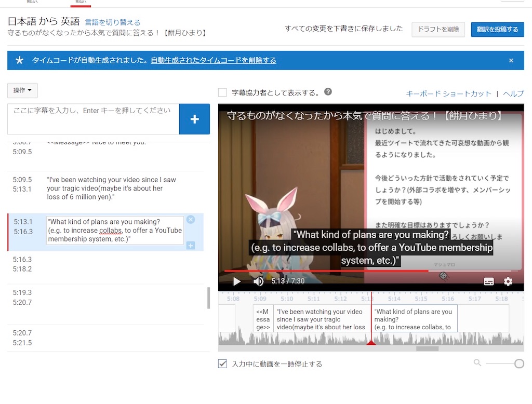Uncheck 入力中に動画を一時停止する checkbox
Viewport: 532px width, 404px height.
(x=222, y=363)
